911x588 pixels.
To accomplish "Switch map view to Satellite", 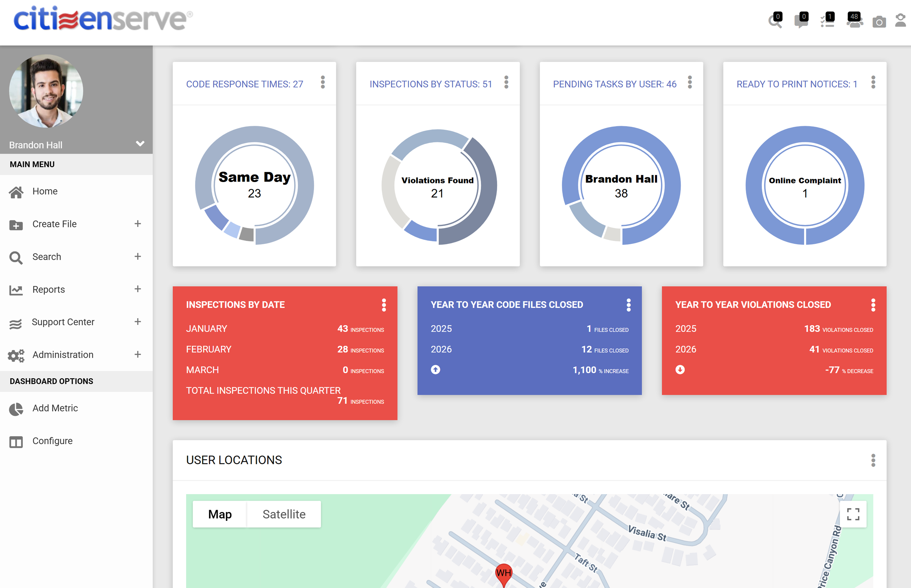I will click(x=284, y=514).
